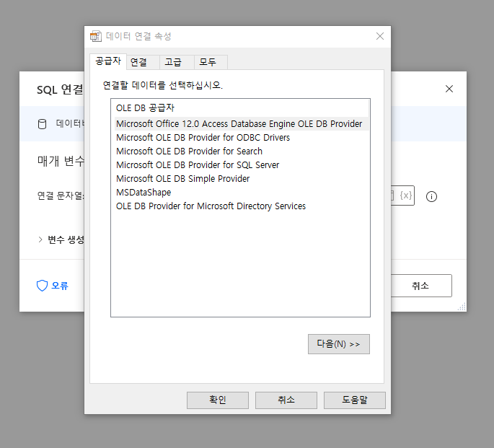Switch to the 연결 tab
This screenshot has width=494, height=448.
(143, 62)
